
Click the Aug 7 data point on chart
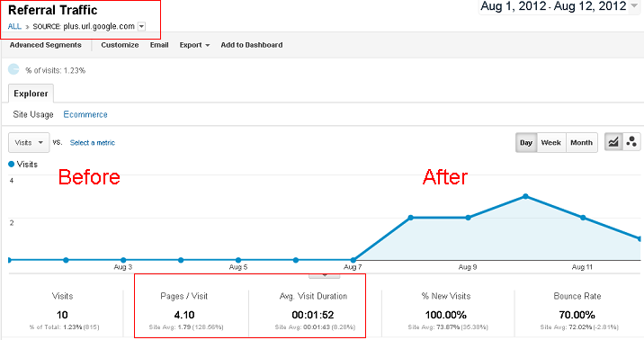coord(353,260)
